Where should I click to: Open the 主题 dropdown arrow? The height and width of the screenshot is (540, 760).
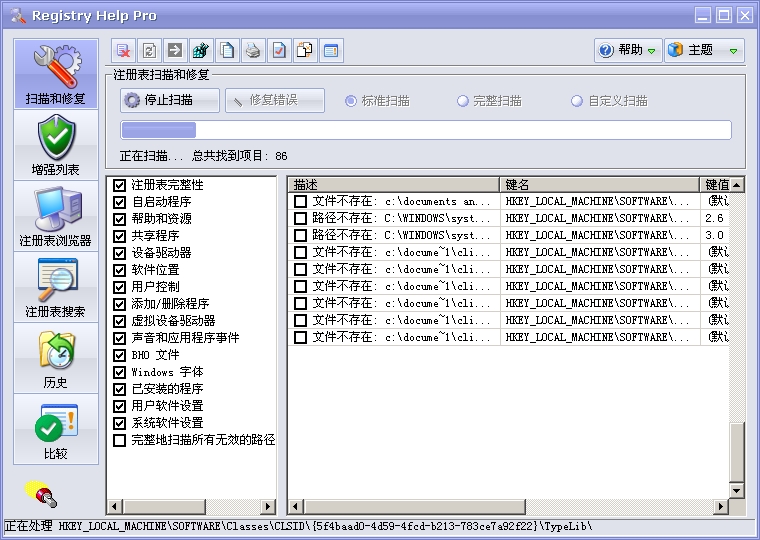coord(733,51)
